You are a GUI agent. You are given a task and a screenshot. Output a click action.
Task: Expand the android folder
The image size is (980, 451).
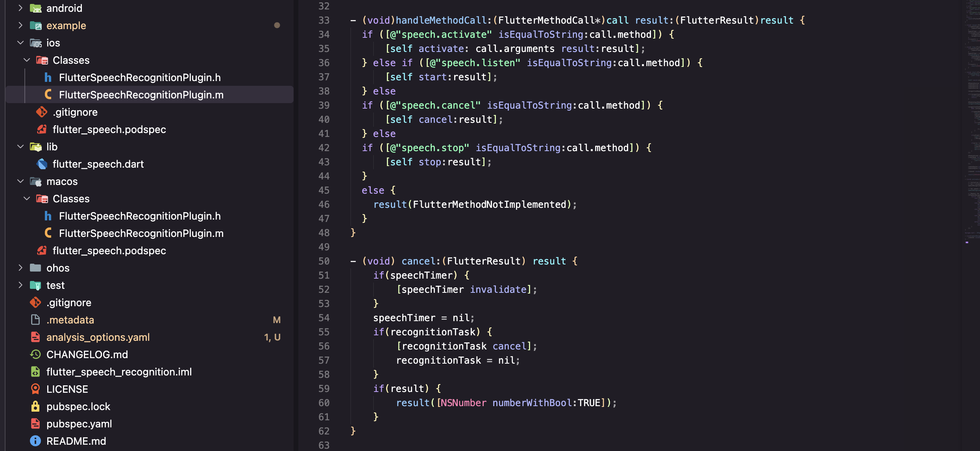(x=20, y=8)
